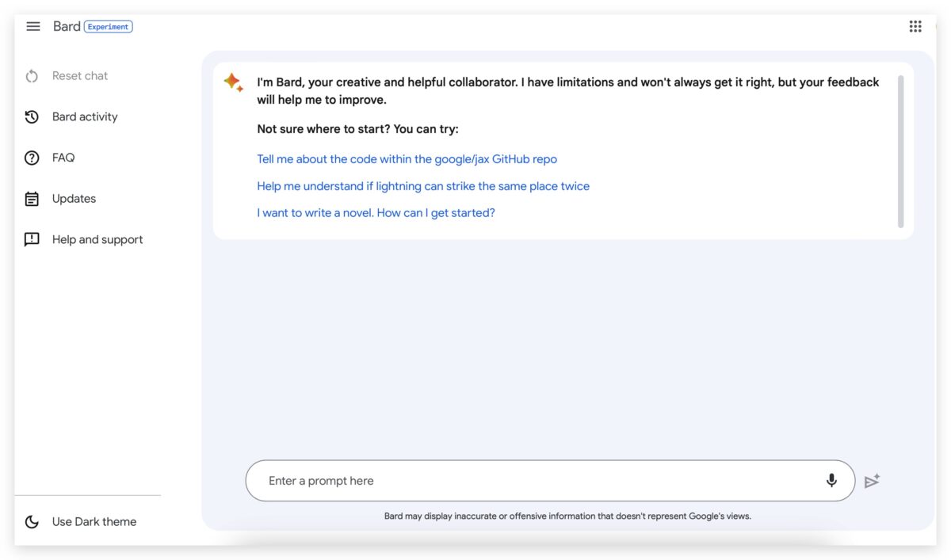This screenshot has height=560, width=951.
Task: Click the Updates calendar icon
Action: [x=32, y=199]
